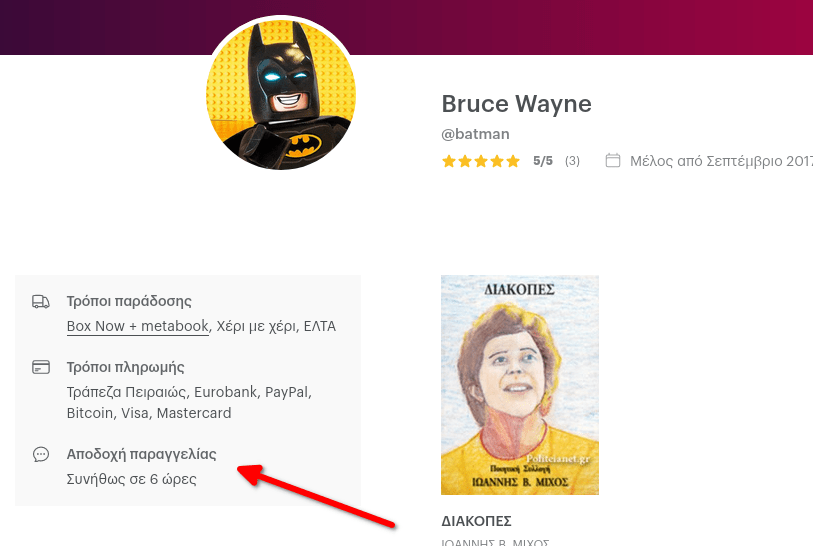Click the Τρόποι παράδοσης heading
Image resolution: width=813 pixels, height=546 pixels.
tap(129, 301)
